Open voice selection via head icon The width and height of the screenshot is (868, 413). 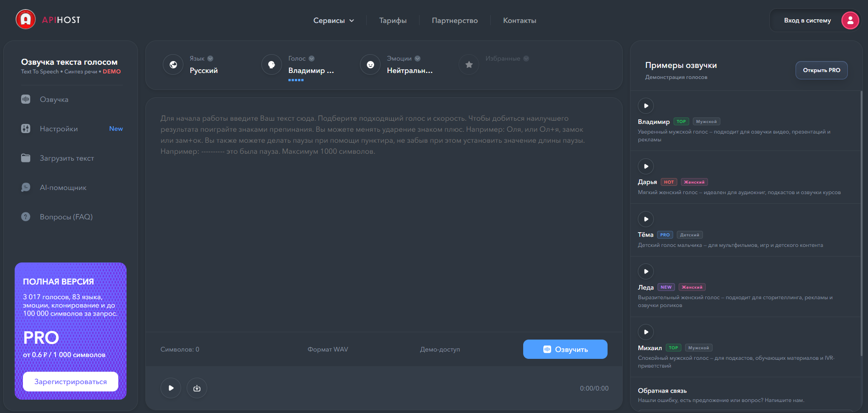click(x=271, y=65)
